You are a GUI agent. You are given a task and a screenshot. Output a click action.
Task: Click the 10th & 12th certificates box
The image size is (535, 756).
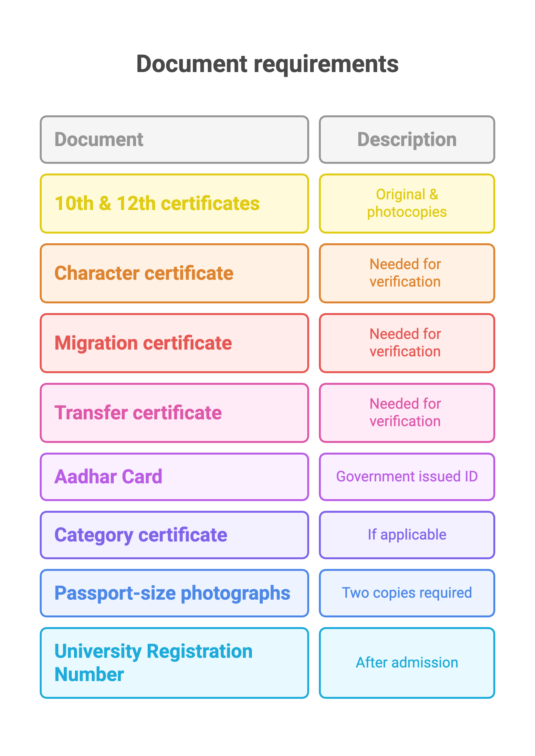tap(174, 204)
